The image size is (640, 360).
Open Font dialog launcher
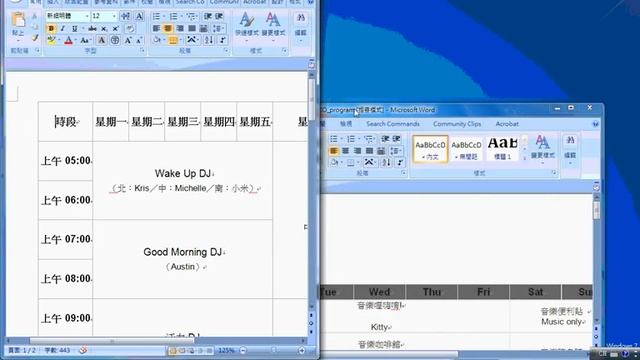tap(142, 51)
